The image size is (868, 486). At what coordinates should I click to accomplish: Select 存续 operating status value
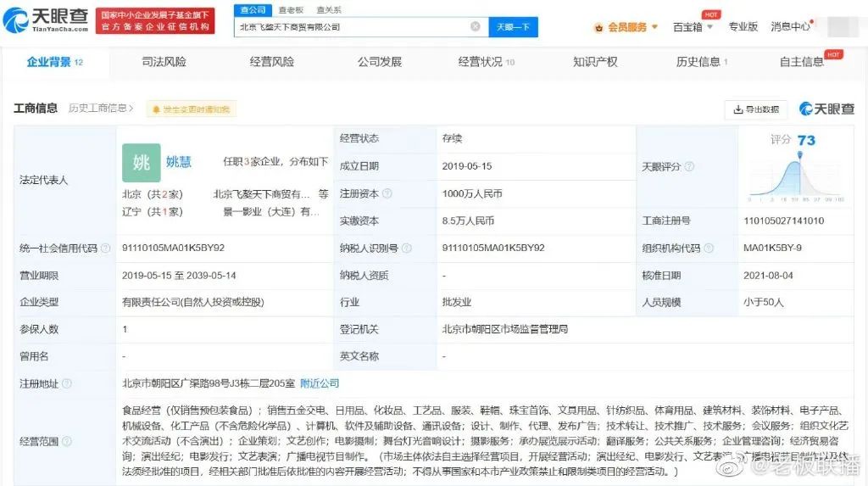(453, 138)
